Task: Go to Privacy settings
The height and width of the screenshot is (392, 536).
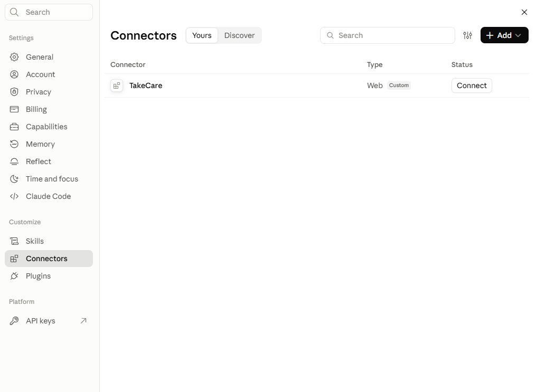Action: pos(49,92)
